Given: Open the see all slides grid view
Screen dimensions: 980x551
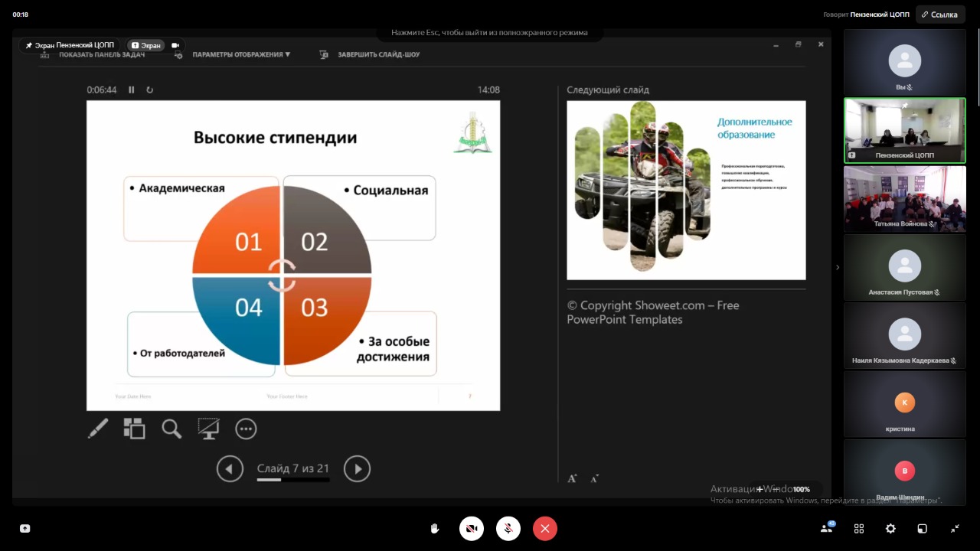Looking at the screenshot, I should [x=134, y=429].
